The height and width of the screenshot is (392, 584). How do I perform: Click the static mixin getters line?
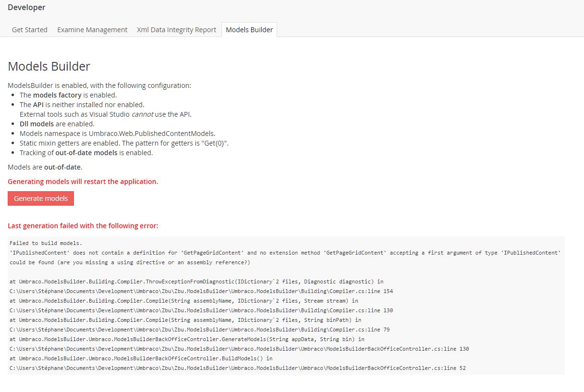(124, 143)
